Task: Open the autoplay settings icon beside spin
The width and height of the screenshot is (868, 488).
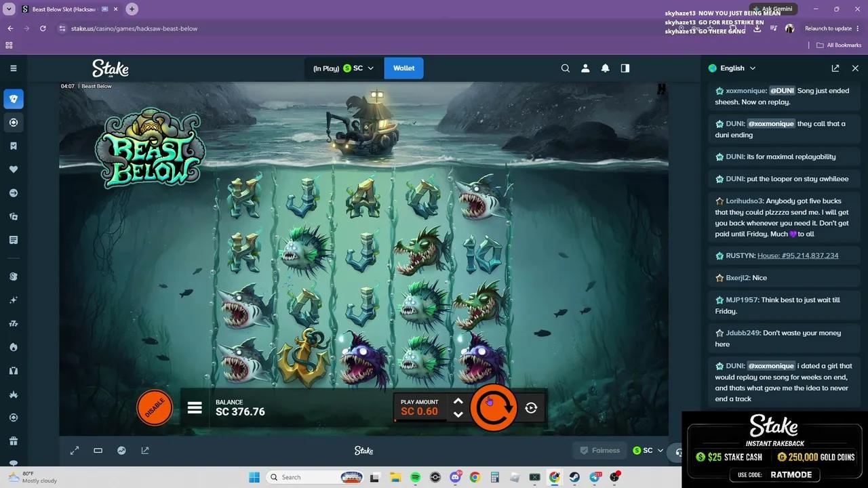Action: tap(531, 408)
